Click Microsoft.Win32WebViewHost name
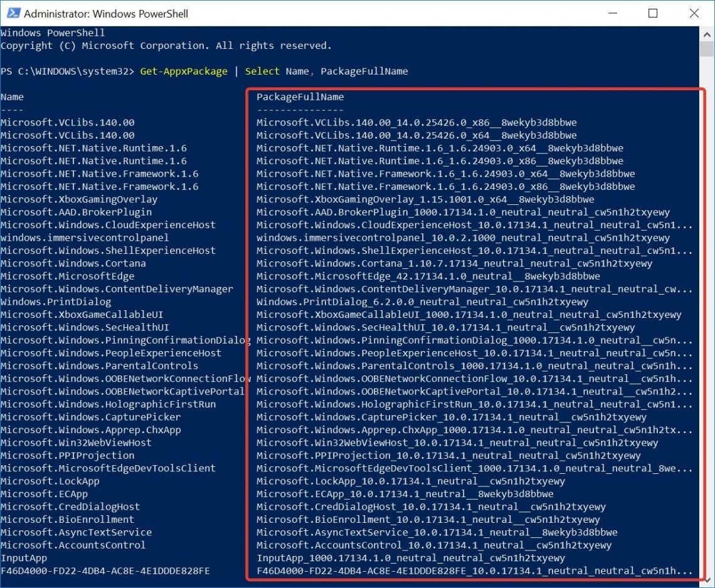The image size is (715, 588). point(76,442)
